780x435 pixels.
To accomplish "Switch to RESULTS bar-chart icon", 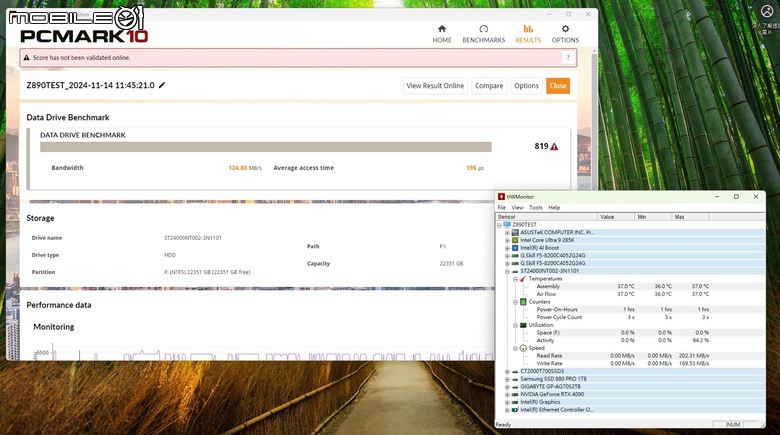I will 528,29.
